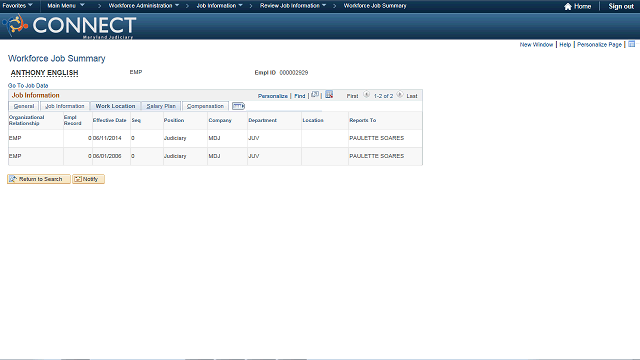Click the Return to Search button
Viewport: 640px width, 360px height.
pyautogui.click(x=39, y=179)
